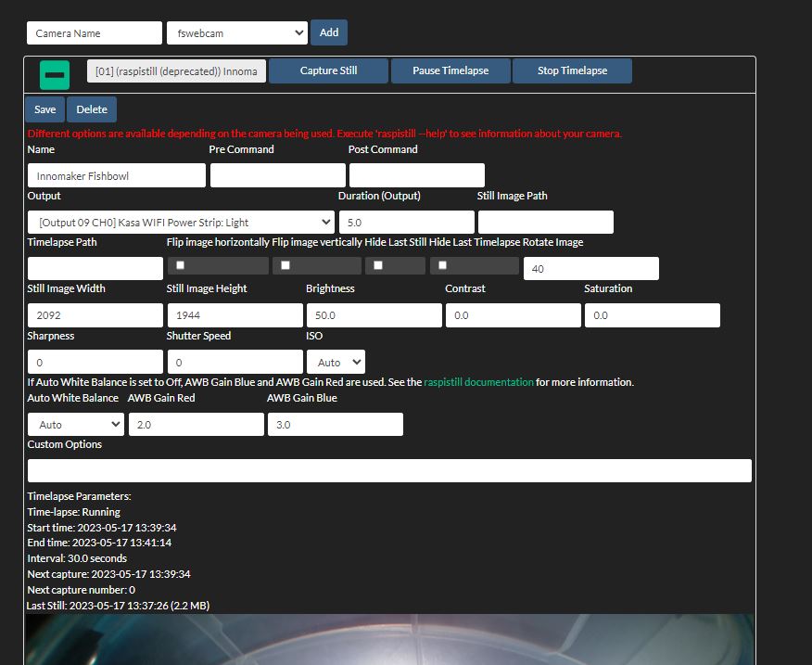Pause the running timelapse
Image resolution: width=812 pixels, height=665 pixels.
pos(450,70)
